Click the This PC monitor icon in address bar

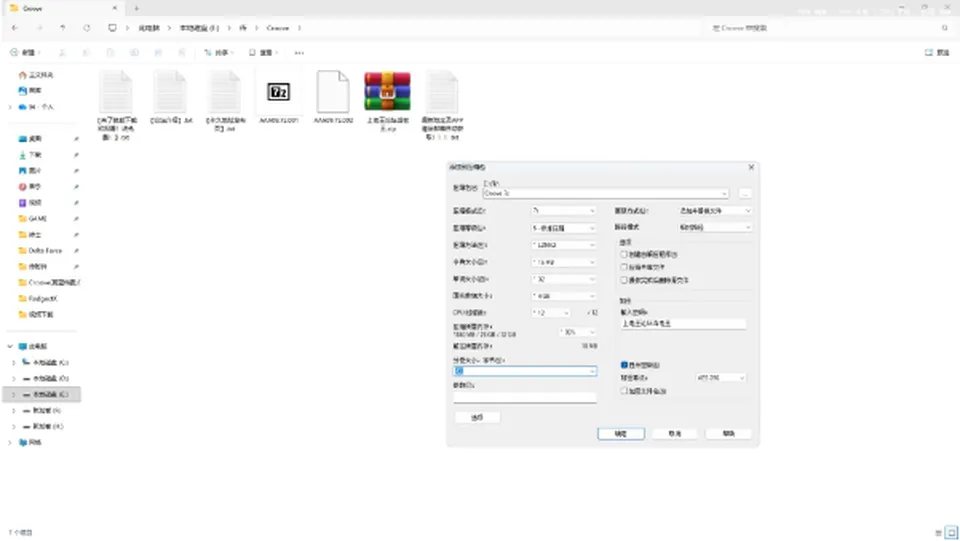coord(112,28)
